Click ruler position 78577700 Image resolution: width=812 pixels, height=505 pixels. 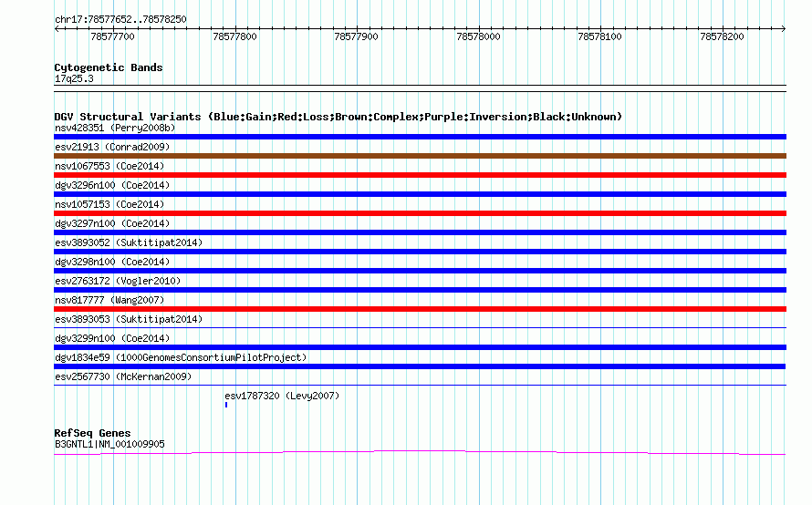pos(112,36)
